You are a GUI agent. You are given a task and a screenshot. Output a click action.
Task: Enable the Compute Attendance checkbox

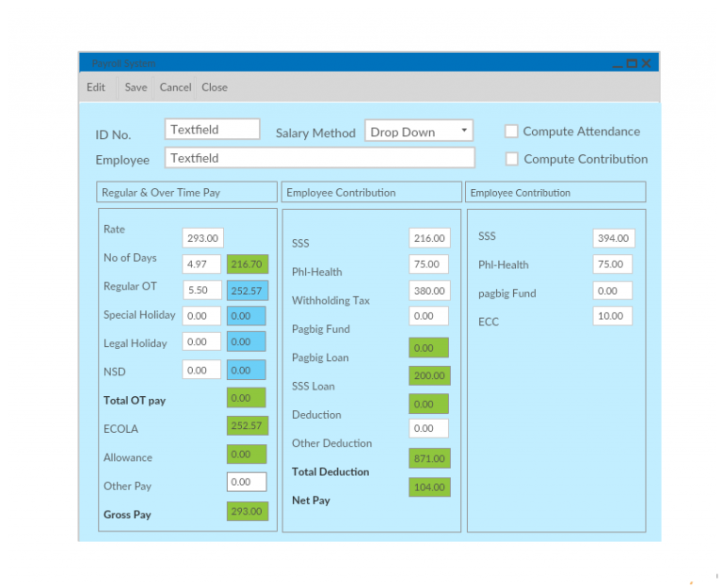[x=511, y=132]
